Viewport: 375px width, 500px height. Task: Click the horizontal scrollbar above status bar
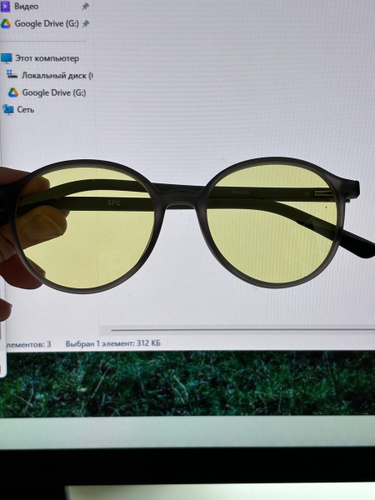(x=243, y=330)
